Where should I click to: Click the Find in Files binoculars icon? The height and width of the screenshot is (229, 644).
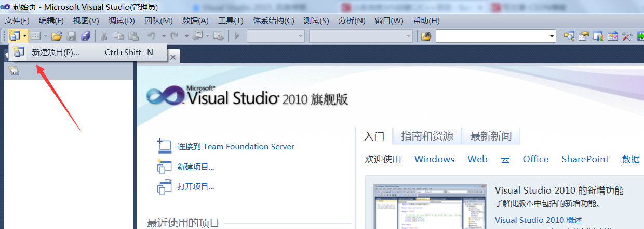(426, 36)
